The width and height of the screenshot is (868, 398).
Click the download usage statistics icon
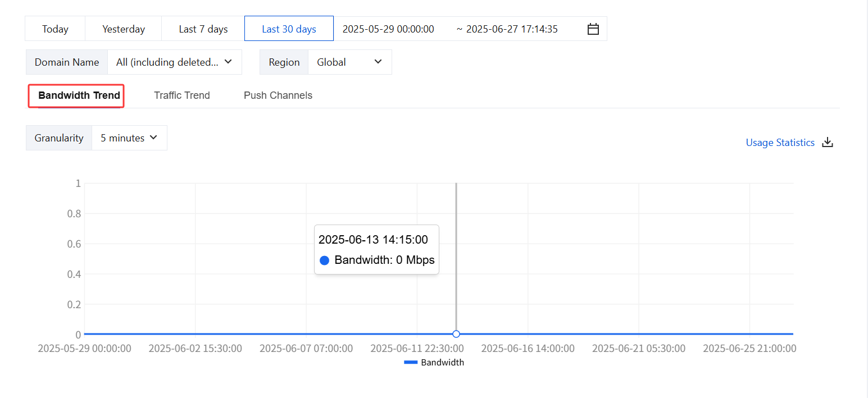click(828, 143)
